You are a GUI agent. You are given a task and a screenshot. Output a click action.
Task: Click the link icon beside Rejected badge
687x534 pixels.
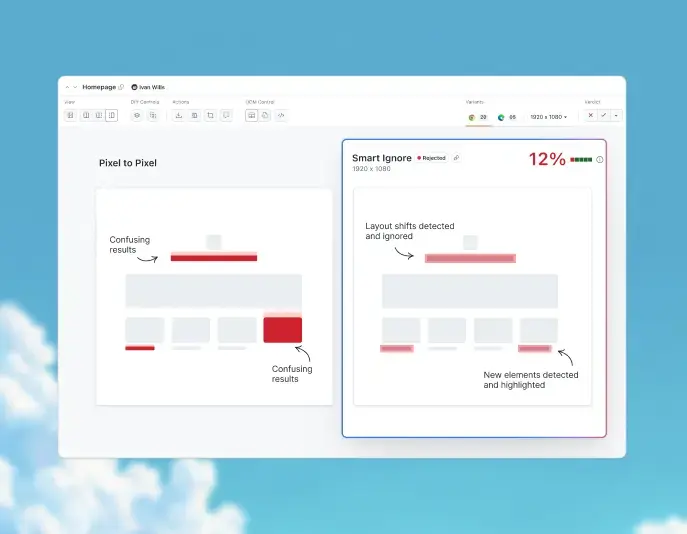click(456, 158)
